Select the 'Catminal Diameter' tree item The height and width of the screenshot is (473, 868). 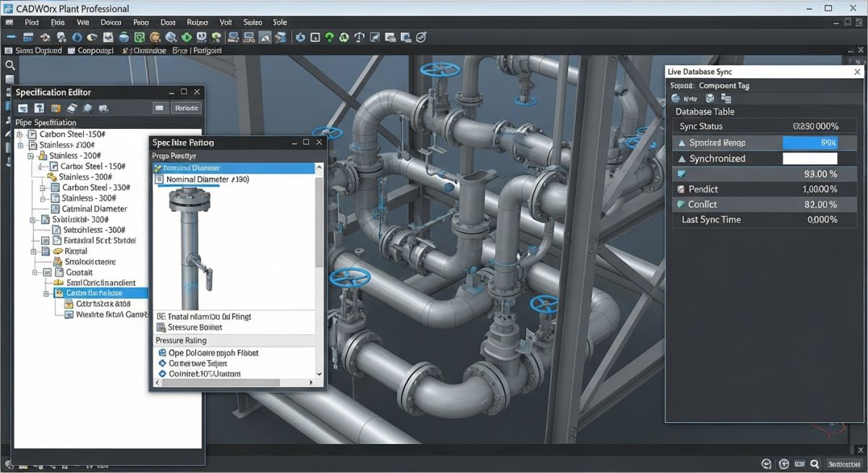[x=94, y=209]
